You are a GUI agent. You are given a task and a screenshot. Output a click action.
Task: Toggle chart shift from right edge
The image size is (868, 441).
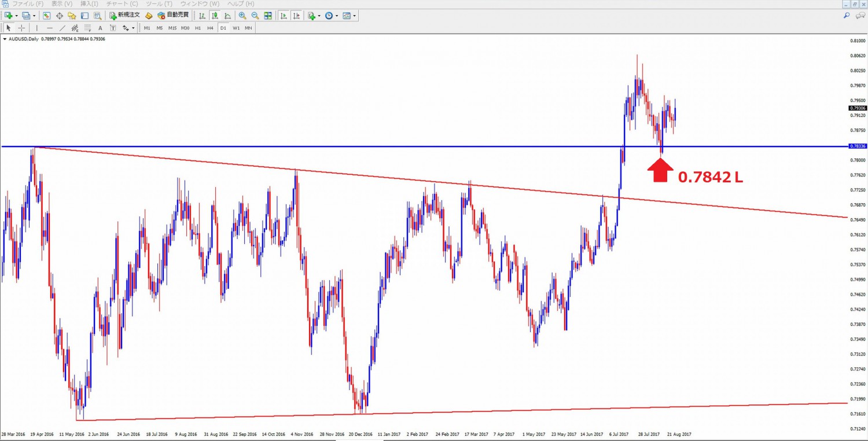(296, 16)
